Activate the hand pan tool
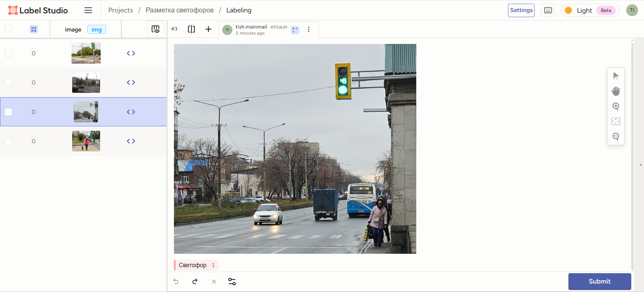This screenshot has height=292, width=644. click(615, 91)
